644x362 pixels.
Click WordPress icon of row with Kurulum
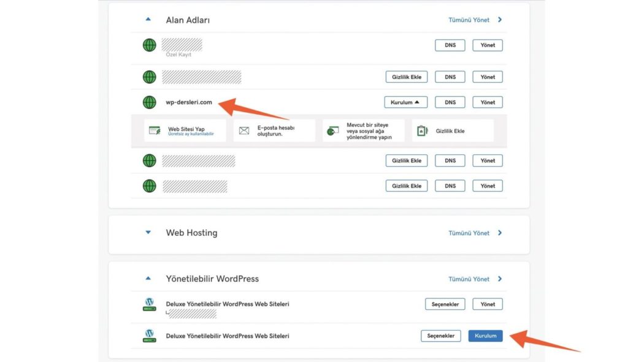(150, 336)
